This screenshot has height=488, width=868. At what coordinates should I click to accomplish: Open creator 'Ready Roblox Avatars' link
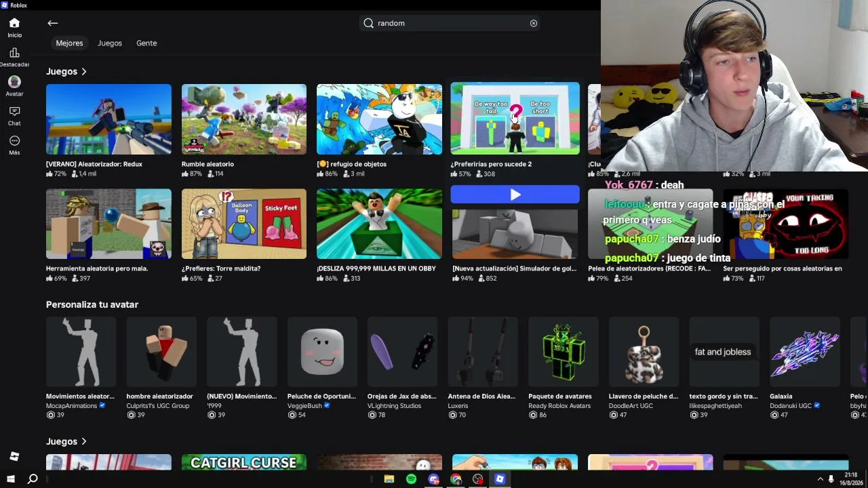tap(559, 406)
